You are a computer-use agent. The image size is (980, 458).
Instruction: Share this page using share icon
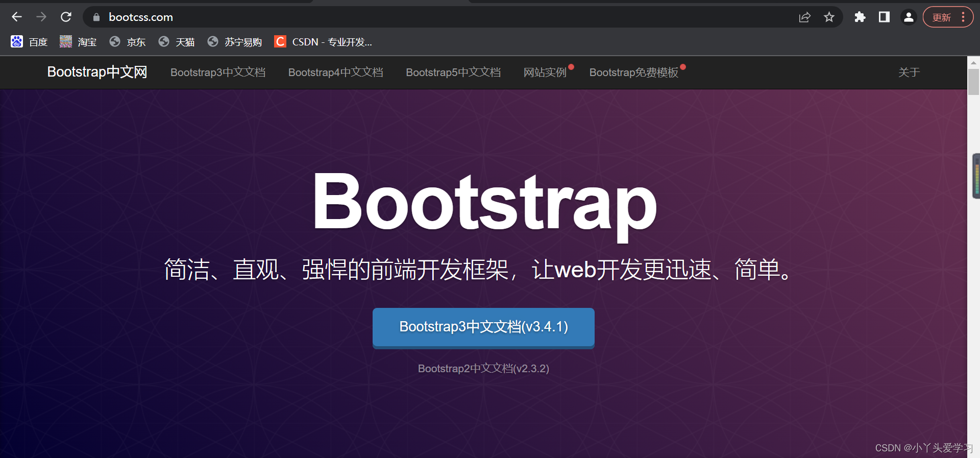click(x=804, y=17)
